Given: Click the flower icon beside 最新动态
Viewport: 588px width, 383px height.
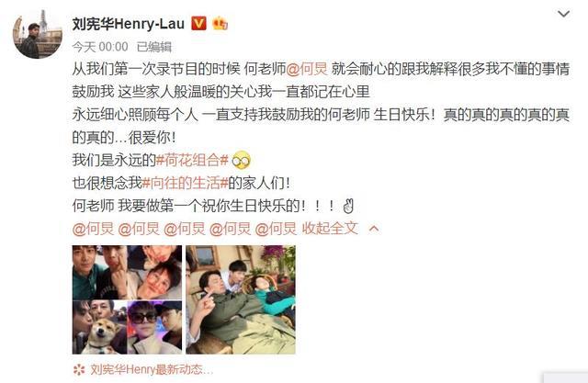Looking at the screenshot, I should pyautogui.click(x=79, y=370).
